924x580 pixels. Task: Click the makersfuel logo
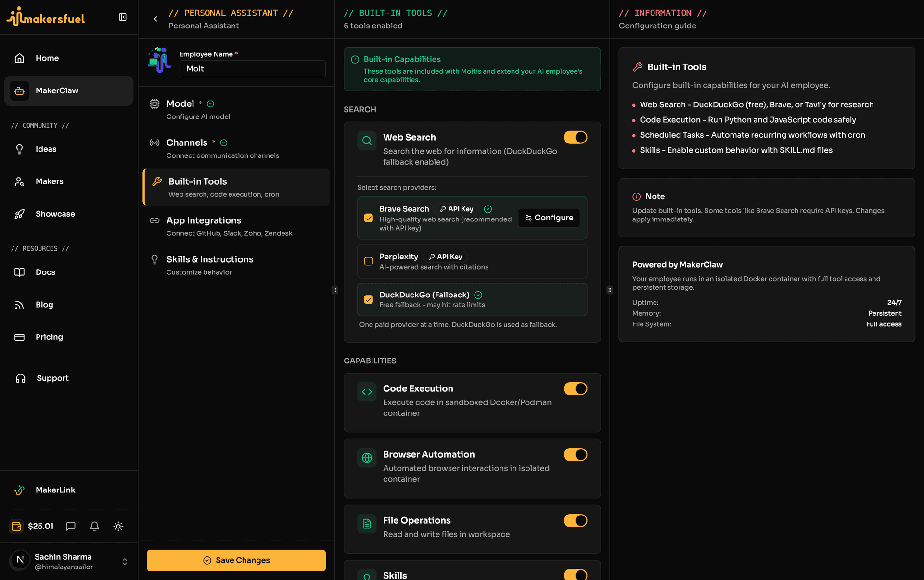coord(46,17)
